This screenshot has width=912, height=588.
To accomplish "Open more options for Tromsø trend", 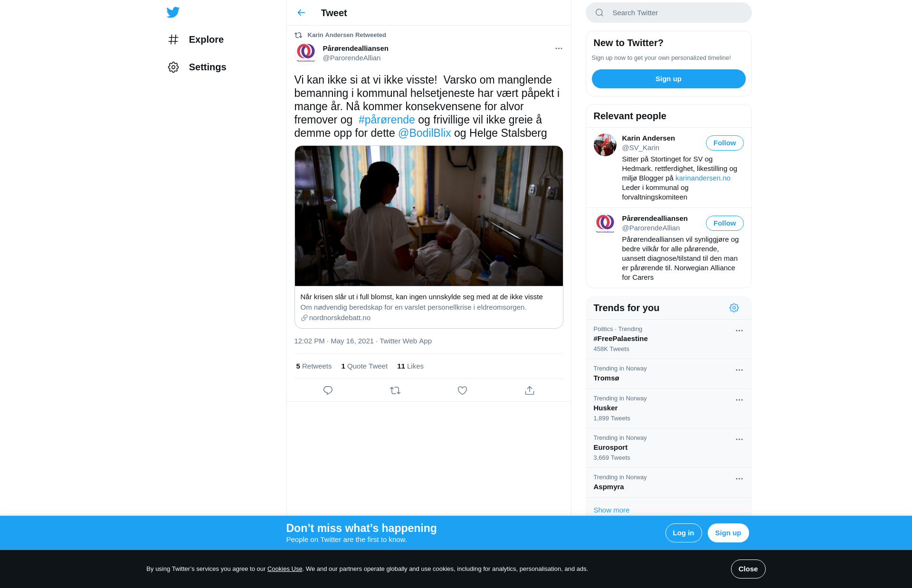I will pos(739,370).
